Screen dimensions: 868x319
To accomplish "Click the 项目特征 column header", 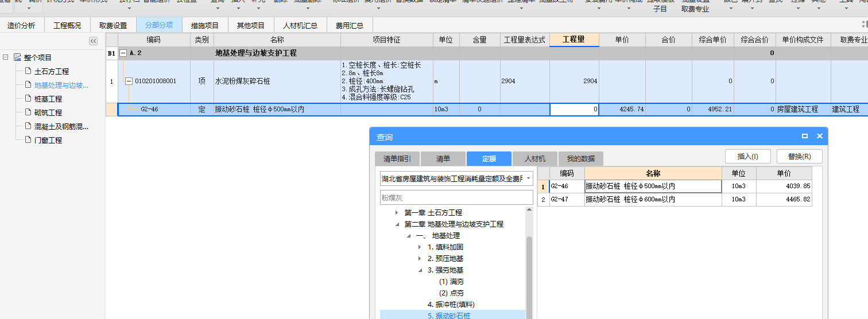I will click(386, 40).
